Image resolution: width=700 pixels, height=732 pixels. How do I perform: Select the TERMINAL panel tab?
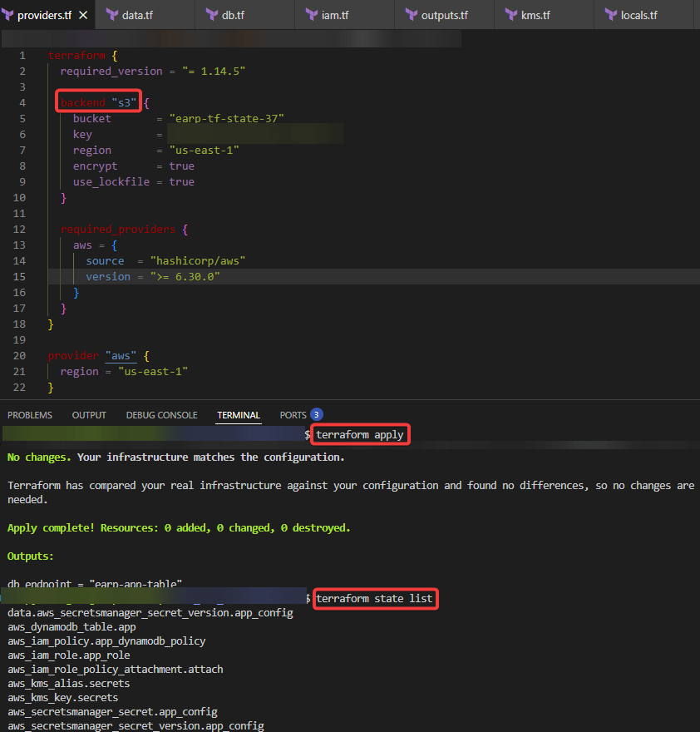click(239, 415)
